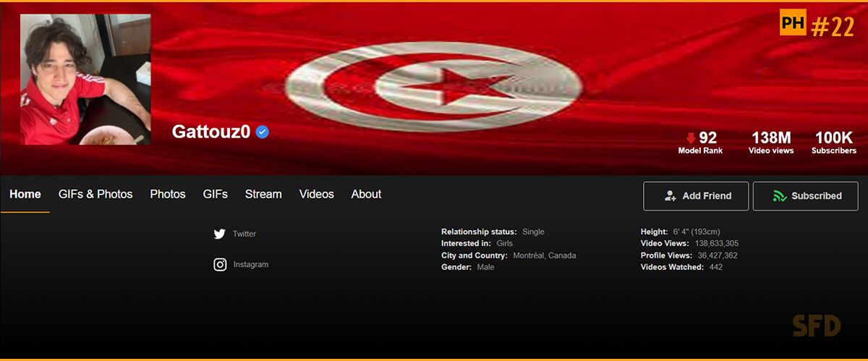Click the Gattouz0 profile name
This screenshot has width=868, height=361.
pyautogui.click(x=211, y=132)
